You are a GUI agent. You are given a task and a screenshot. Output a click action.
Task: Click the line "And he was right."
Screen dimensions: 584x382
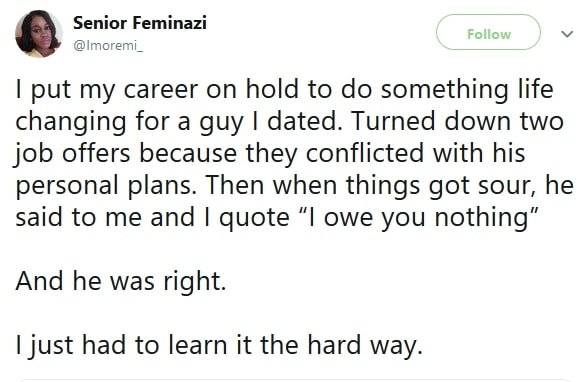[121, 281]
